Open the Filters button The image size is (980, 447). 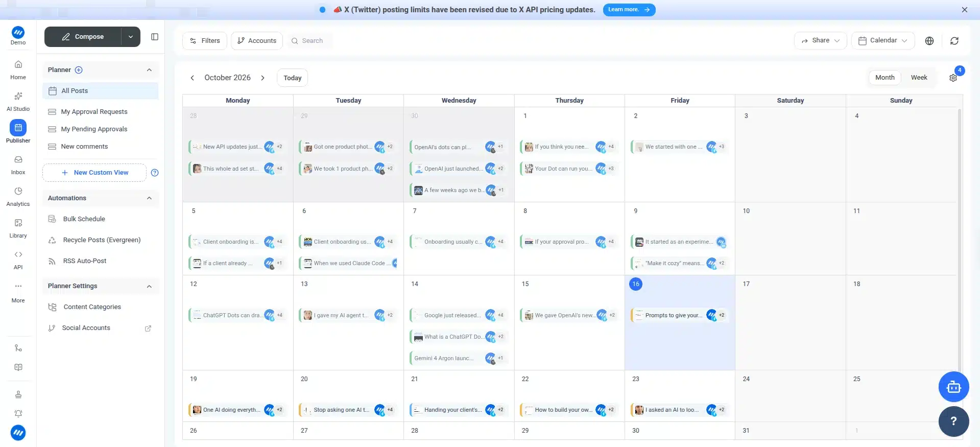tap(205, 41)
